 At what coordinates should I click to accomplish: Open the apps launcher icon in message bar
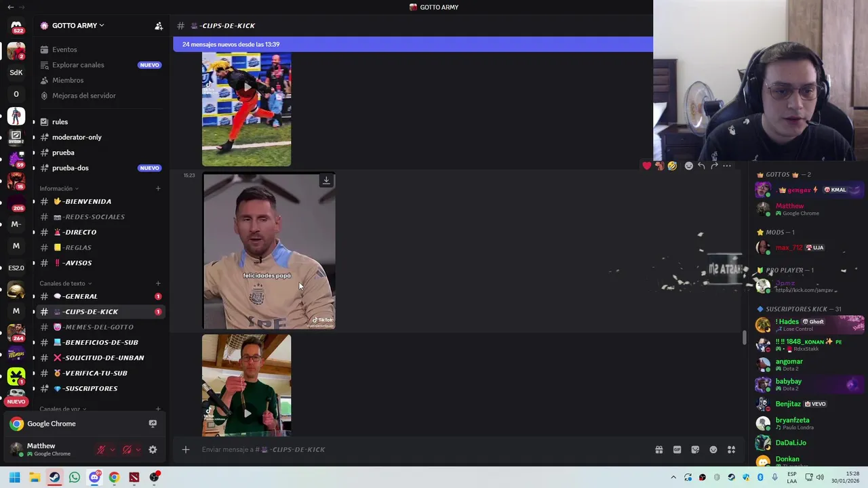732,449
